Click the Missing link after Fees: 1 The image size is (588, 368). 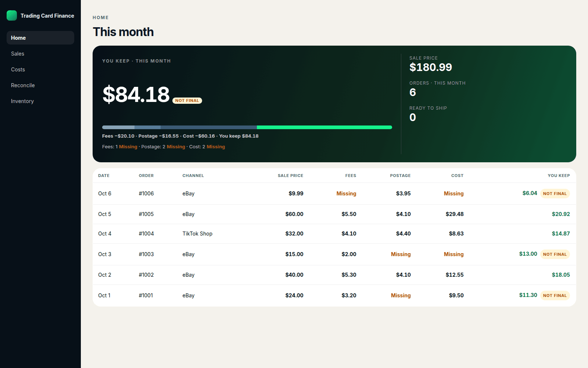point(128,147)
